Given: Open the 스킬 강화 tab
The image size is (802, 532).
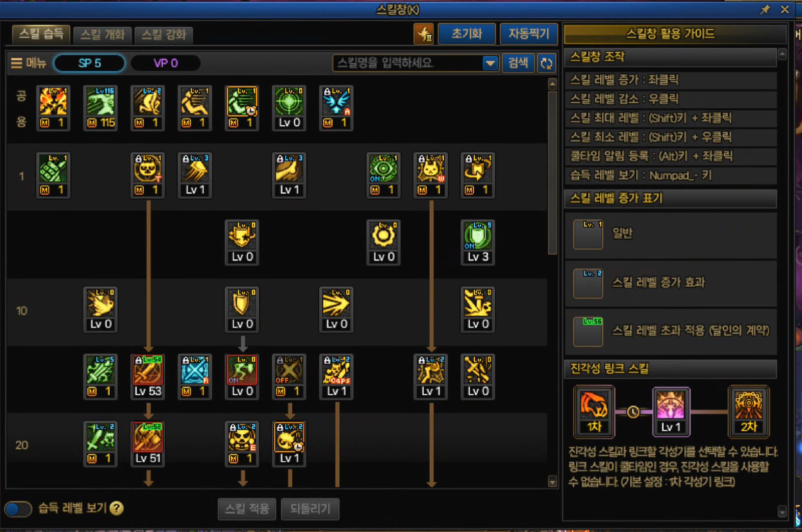Looking at the screenshot, I should (163, 34).
